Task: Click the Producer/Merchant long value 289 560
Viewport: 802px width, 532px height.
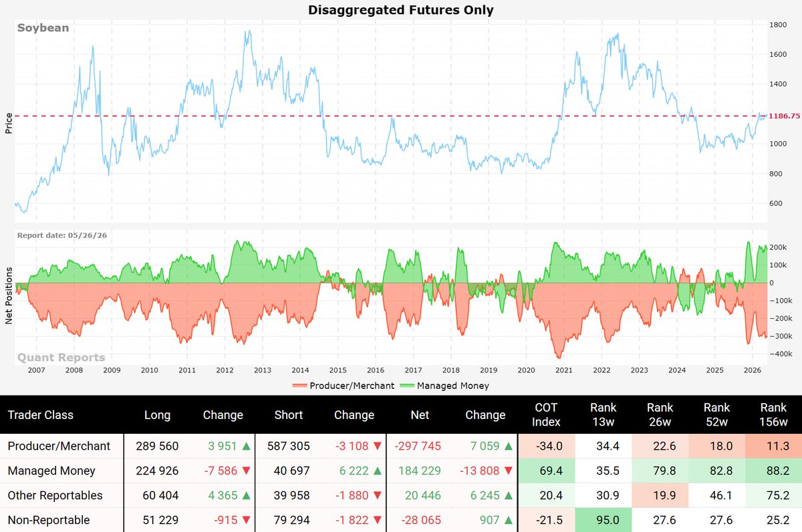Action: pos(158,446)
